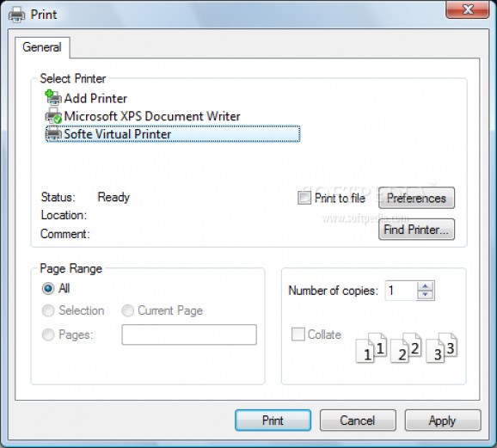Click the "Ready" status value
The image size is (497, 448).
pyautogui.click(x=114, y=197)
